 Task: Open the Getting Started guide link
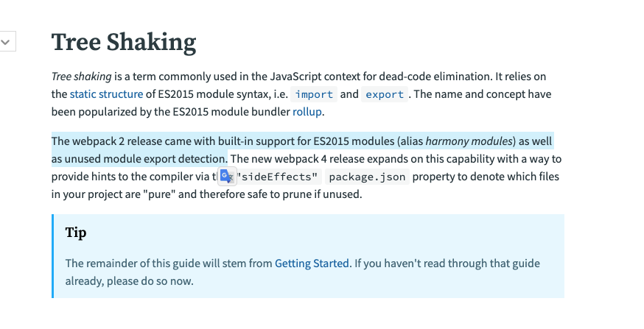pyautogui.click(x=312, y=263)
